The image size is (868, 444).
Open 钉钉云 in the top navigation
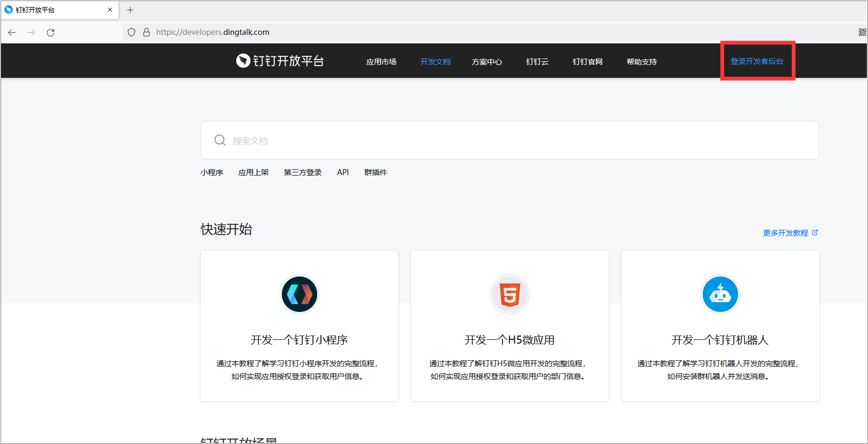pyautogui.click(x=537, y=62)
